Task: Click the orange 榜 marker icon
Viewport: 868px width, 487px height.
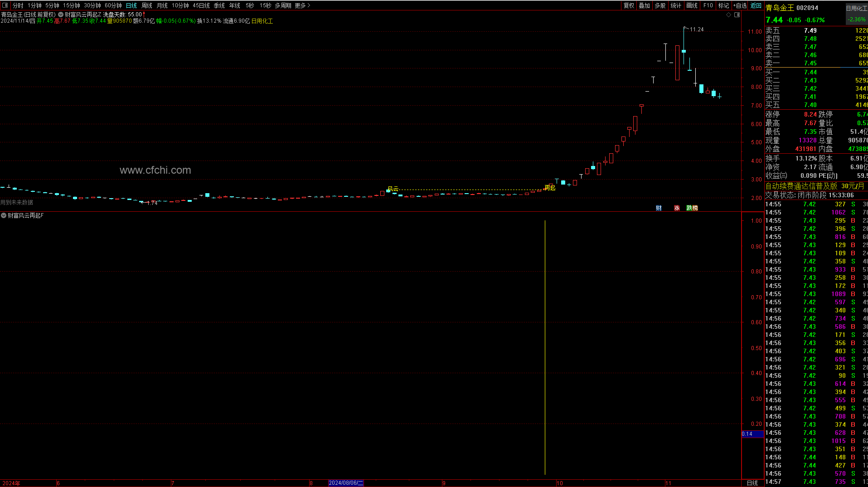Action: point(695,208)
